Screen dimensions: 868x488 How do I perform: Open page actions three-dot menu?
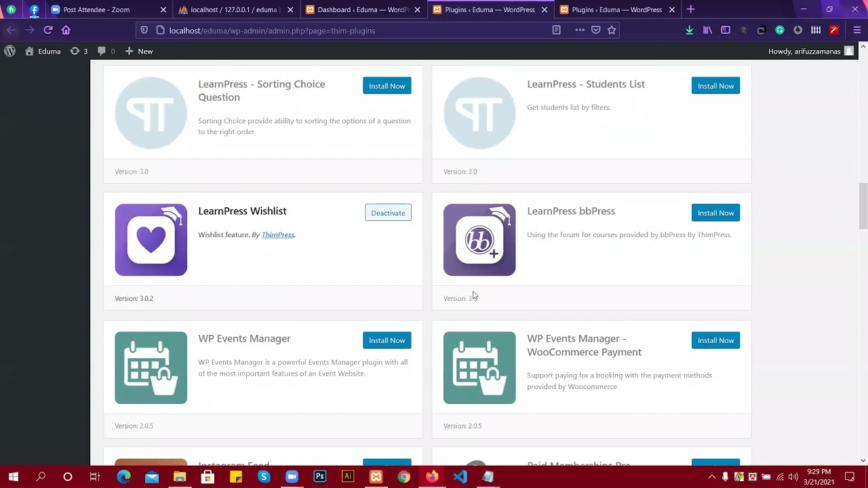tap(580, 30)
